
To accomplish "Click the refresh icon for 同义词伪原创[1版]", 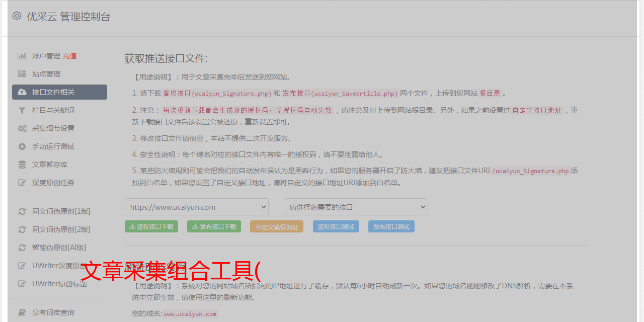I will click(x=22, y=211).
